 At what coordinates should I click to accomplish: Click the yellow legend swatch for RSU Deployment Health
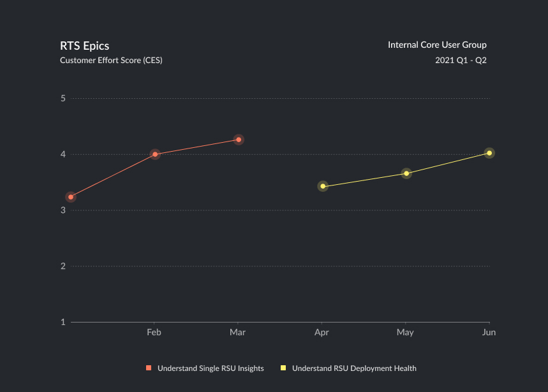[x=283, y=368]
